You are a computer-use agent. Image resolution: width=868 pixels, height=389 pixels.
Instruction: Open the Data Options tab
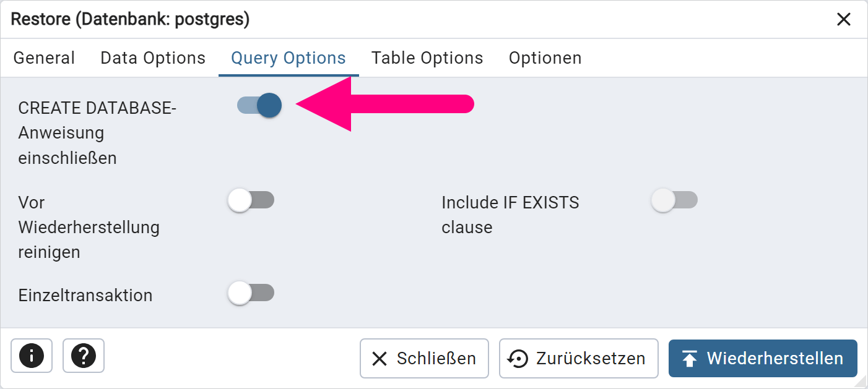coord(153,58)
